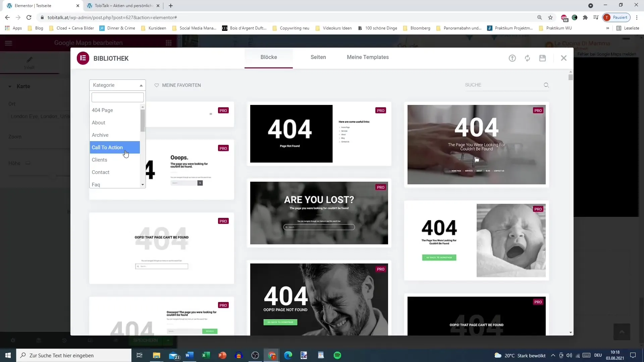644x362 pixels.
Task: Reload the browser page
Action: point(29,17)
